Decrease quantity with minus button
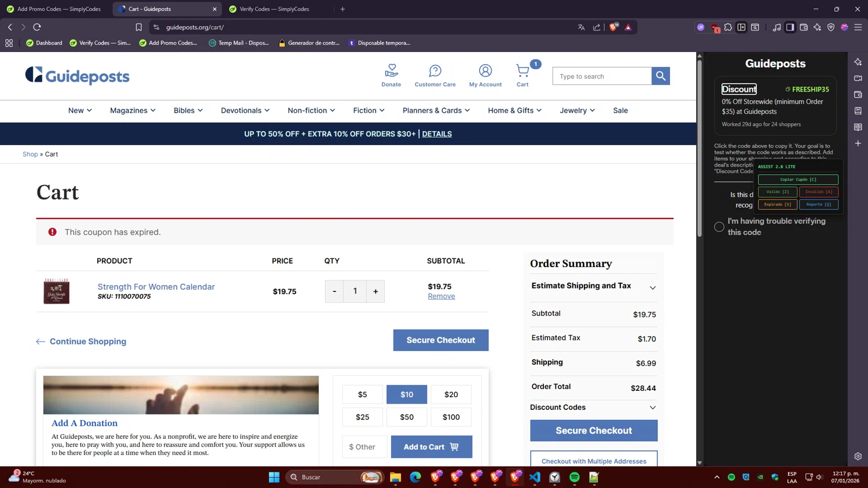The image size is (868, 488). [334, 291]
